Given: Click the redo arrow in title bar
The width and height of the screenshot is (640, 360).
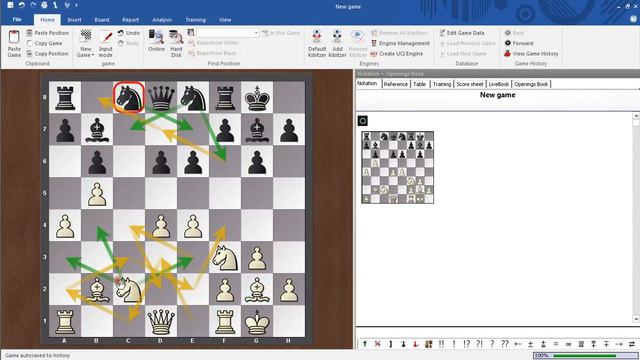Looking at the screenshot, I should pyautogui.click(x=33, y=5).
